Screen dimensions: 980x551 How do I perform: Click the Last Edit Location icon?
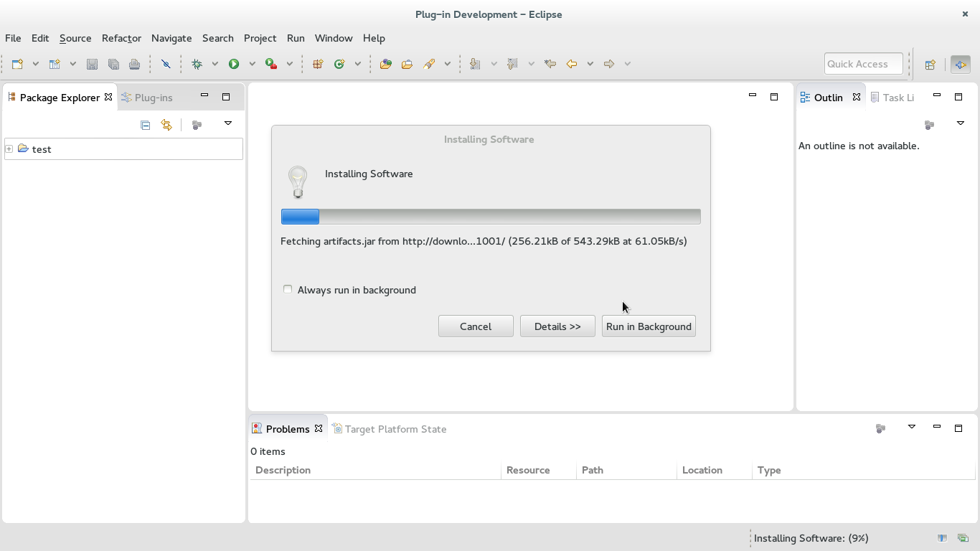(x=550, y=64)
